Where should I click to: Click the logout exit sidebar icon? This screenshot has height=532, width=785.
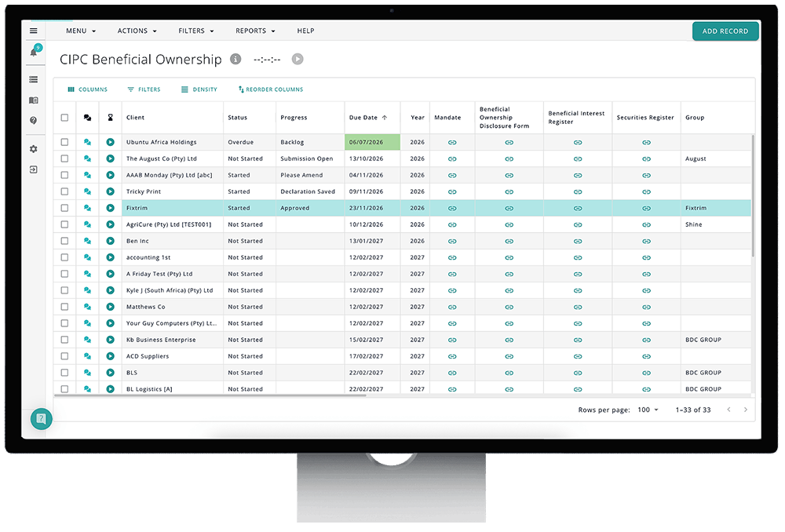pos(34,169)
